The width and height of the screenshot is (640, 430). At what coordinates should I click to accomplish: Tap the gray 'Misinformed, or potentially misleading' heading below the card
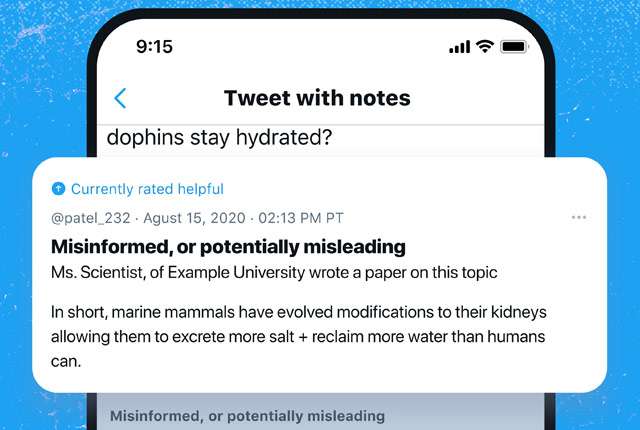coord(247,416)
